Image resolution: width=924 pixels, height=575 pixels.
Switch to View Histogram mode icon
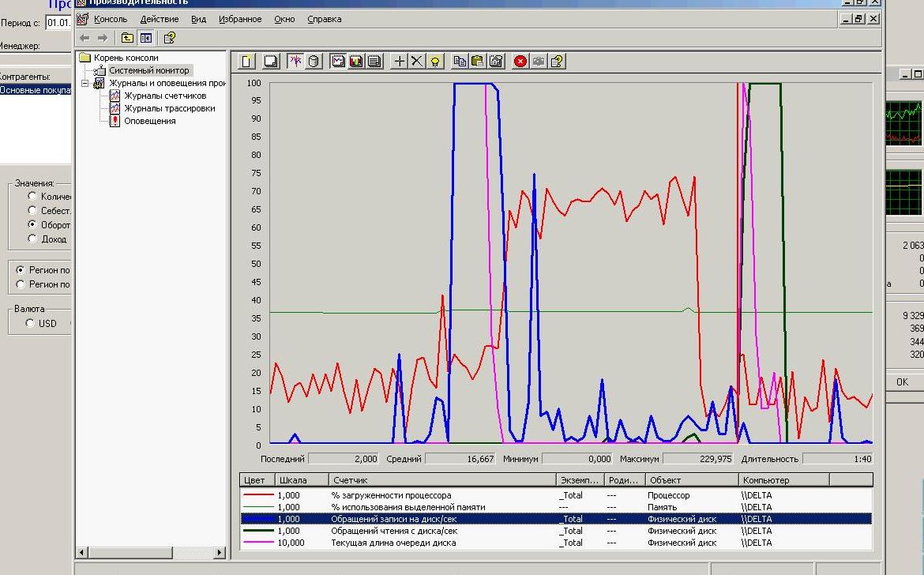pos(356,62)
